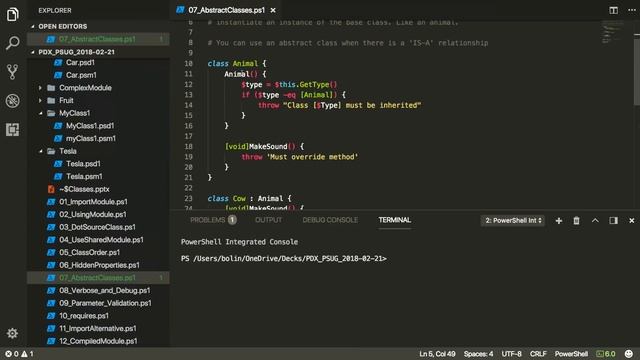Open the Search view in activity bar

(13, 43)
